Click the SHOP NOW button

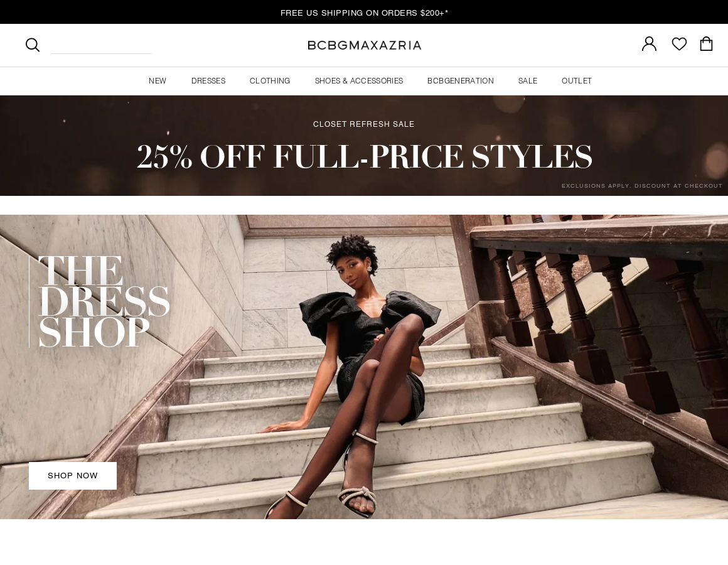[x=73, y=475]
